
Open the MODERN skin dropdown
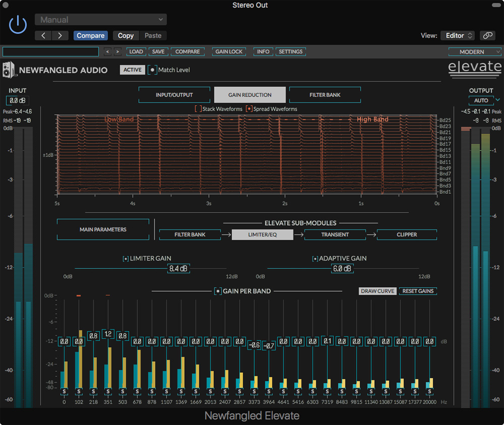[475, 52]
